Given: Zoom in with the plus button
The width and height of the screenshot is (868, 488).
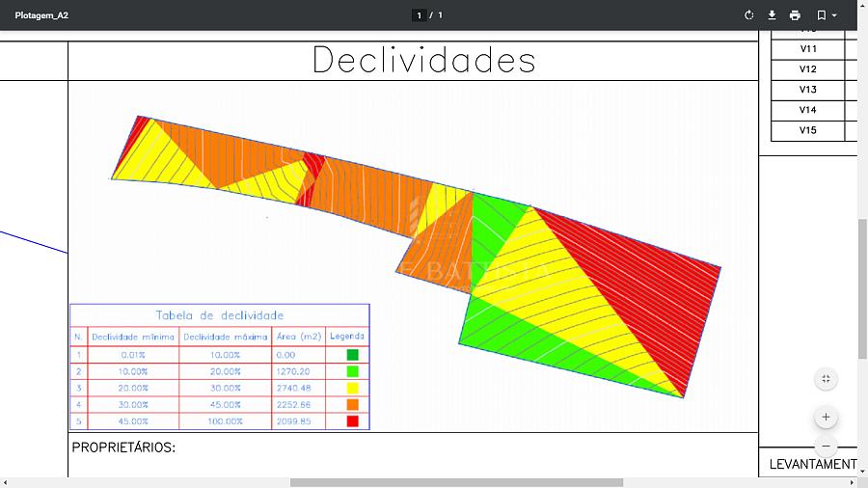Looking at the screenshot, I should click(x=826, y=418).
